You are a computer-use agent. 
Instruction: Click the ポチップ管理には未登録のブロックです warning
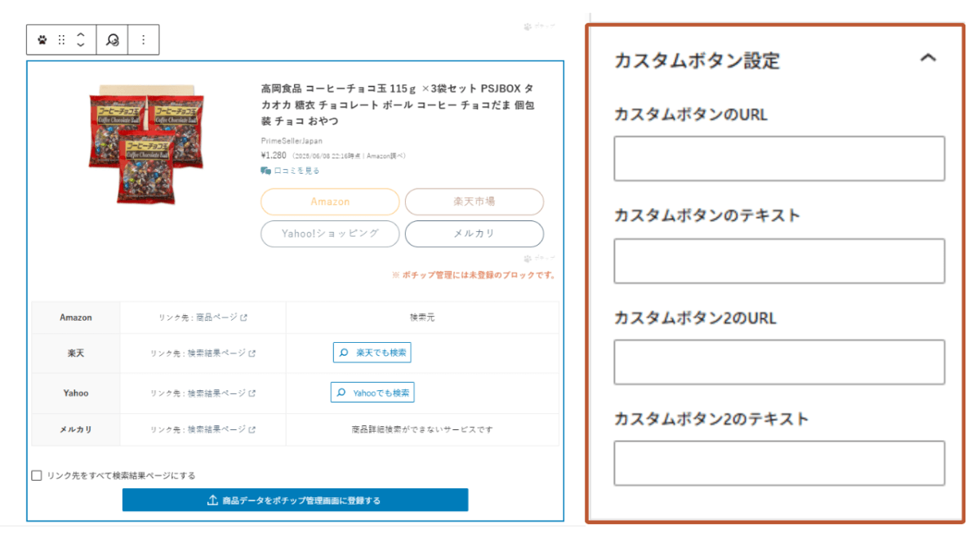[474, 275]
